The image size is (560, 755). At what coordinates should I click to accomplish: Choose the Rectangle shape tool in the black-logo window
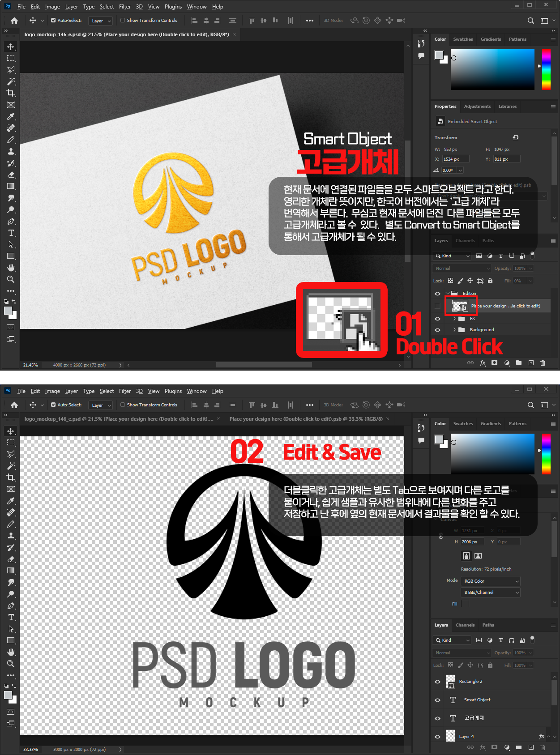(x=11, y=640)
